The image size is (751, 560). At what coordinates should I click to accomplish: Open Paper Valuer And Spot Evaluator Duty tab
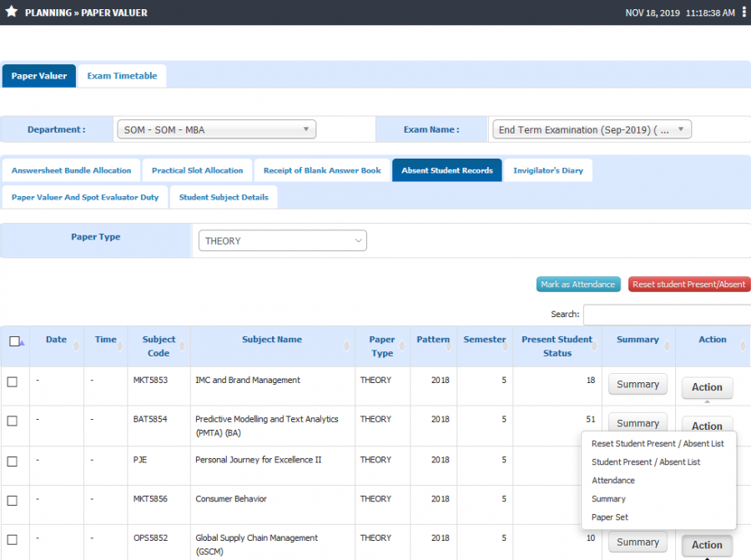85,197
